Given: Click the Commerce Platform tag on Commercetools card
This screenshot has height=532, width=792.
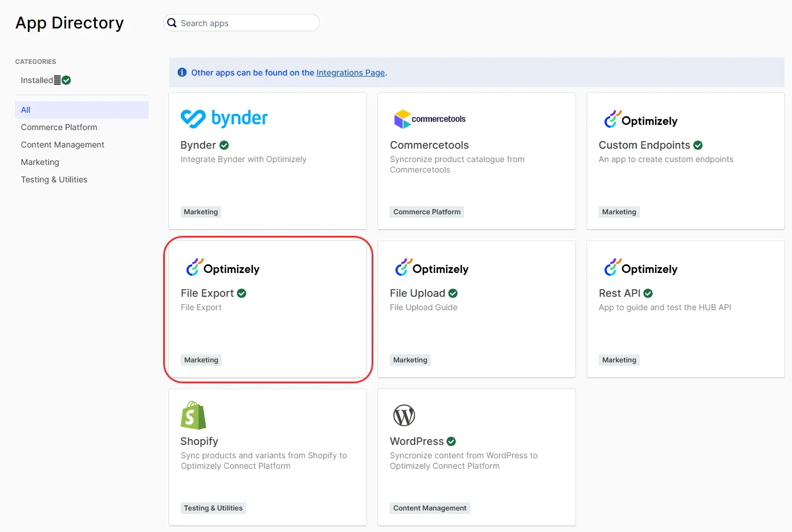Looking at the screenshot, I should pyautogui.click(x=427, y=212).
